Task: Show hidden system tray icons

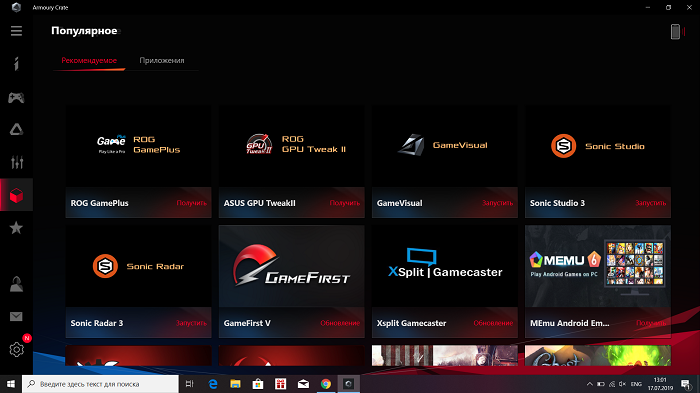Action: (590, 384)
